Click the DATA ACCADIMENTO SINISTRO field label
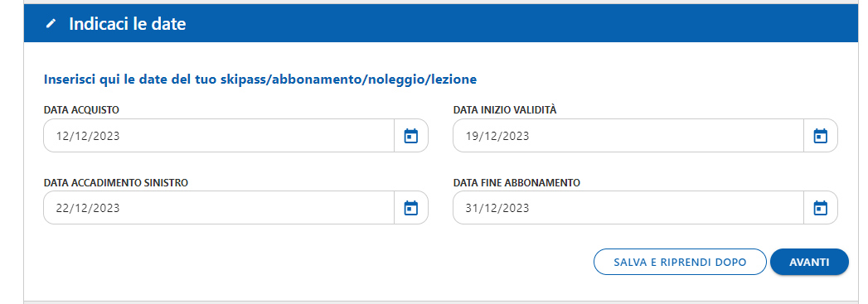 point(116,182)
